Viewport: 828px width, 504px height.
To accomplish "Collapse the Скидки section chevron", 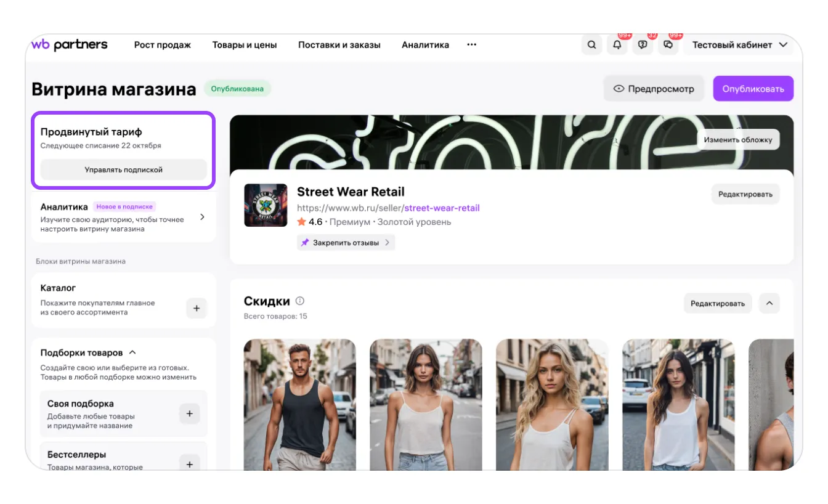I will pyautogui.click(x=769, y=303).
